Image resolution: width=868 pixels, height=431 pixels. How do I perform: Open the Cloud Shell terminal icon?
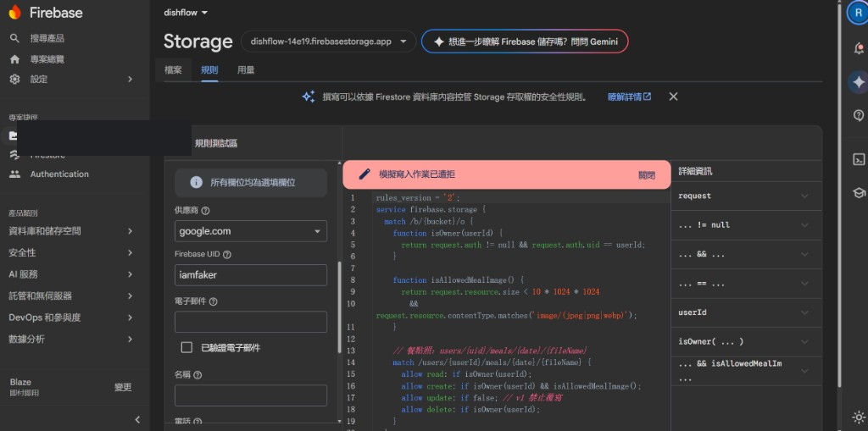pyautogui.click(x=859, y=159)
